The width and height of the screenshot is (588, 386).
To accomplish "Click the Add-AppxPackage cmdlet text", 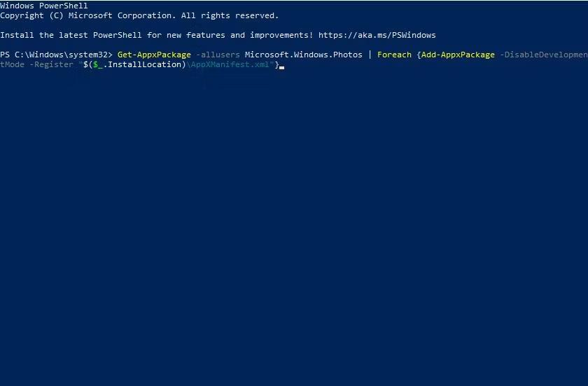I will 458,55.
